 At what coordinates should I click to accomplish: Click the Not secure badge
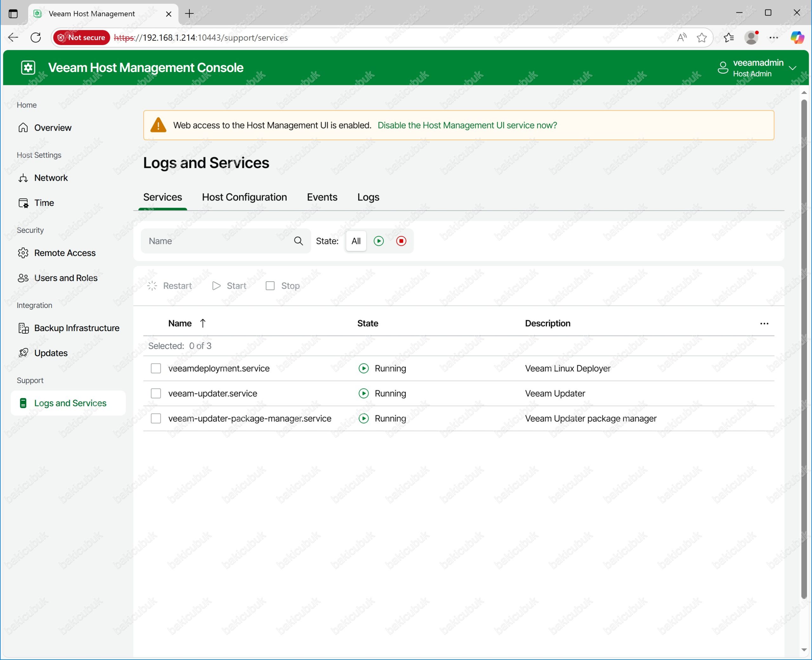click(x=82, y=37)
